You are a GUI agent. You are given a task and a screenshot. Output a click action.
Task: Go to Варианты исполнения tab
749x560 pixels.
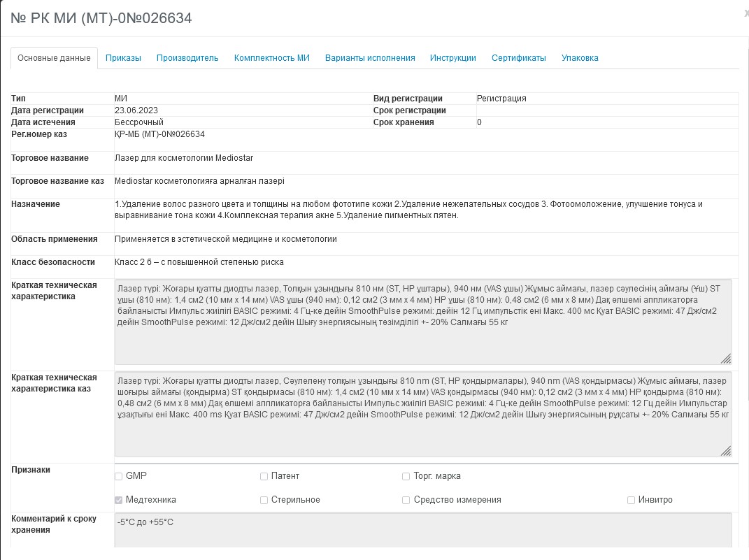click(370, 58)
